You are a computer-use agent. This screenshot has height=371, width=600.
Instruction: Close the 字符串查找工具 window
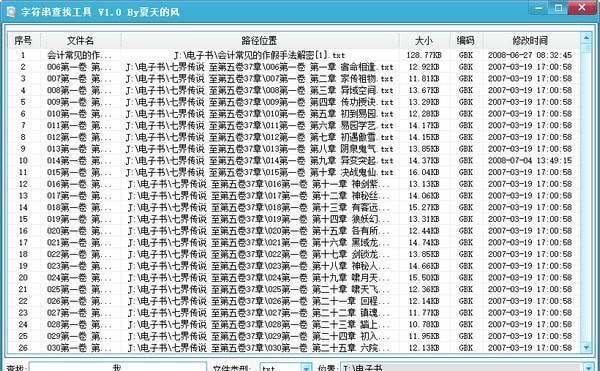[582, 8]
